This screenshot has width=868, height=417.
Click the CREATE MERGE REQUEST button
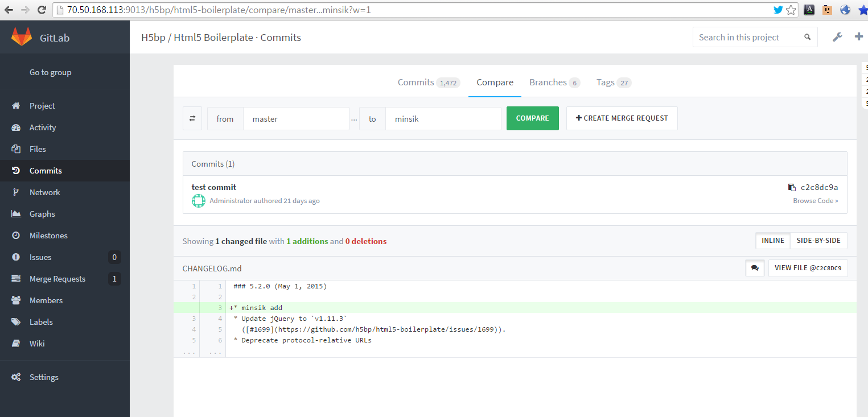coord(622,118)
